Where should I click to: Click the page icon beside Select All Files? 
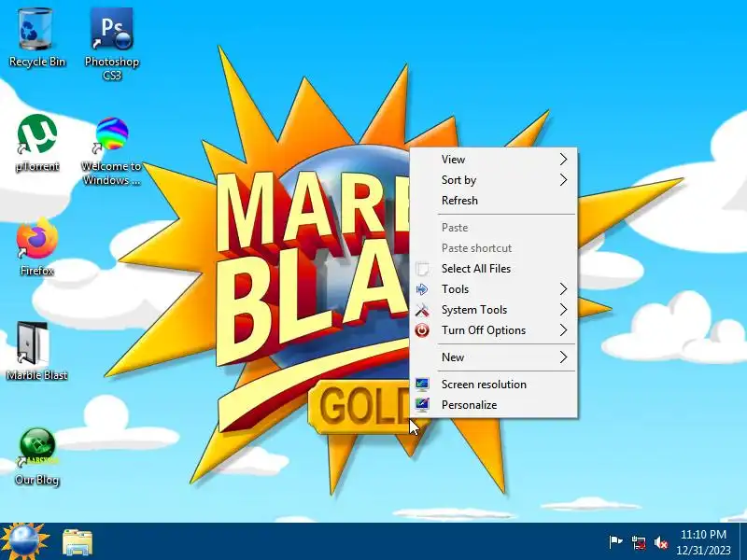click(422, 269)
